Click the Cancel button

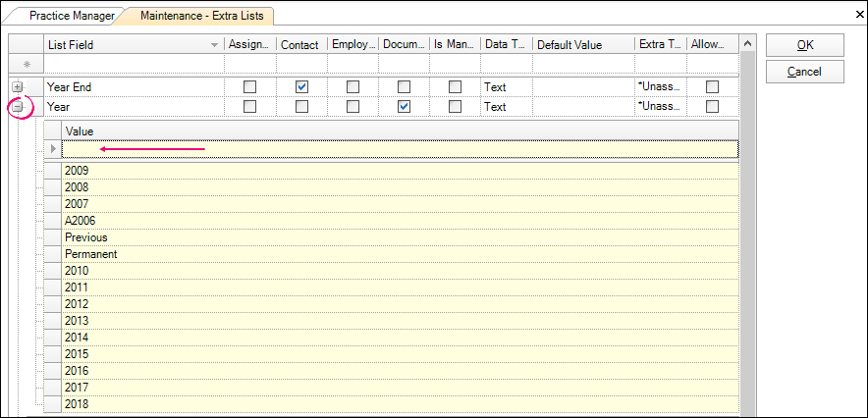804,72
